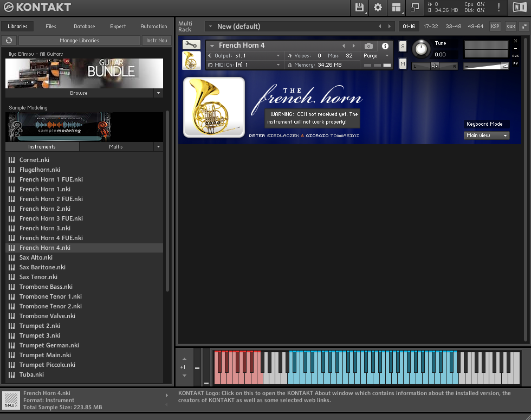
Task: Click file icon beside Cornet.nki
Action: (11, 160)
